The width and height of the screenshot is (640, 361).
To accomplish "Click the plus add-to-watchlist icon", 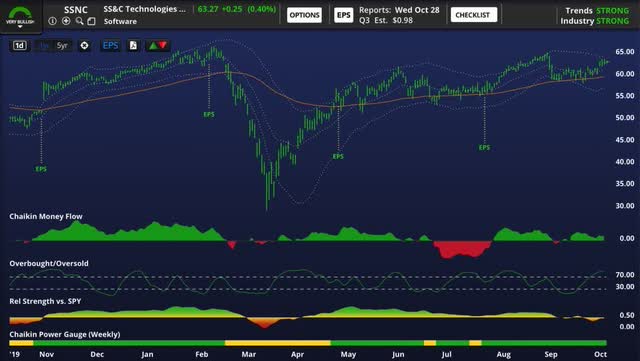I will coord(66,21).
